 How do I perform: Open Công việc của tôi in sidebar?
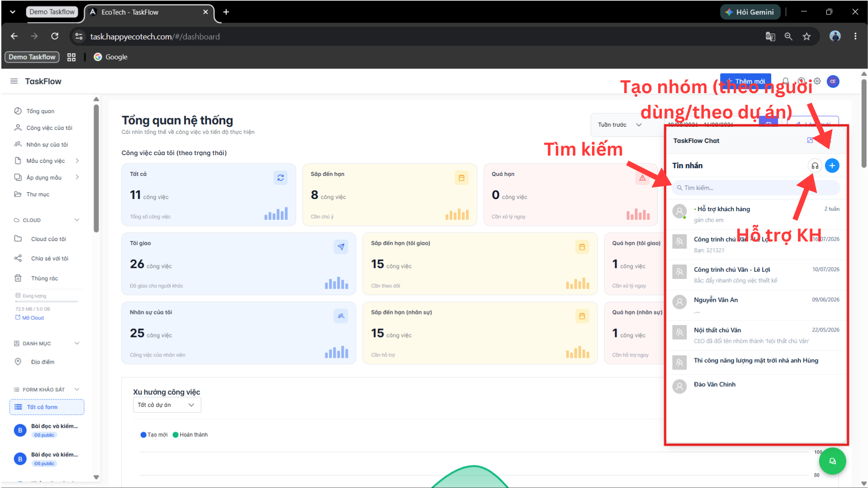(49, 128)
